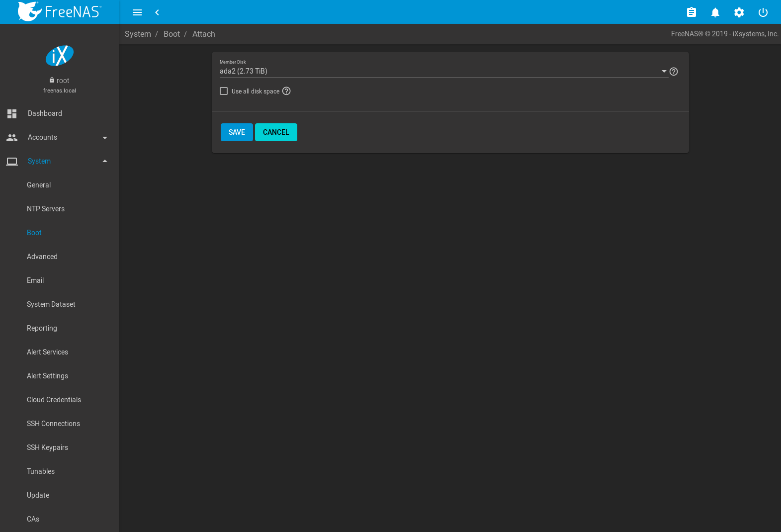The image size is (781, 532).
Task: Click the FreeNAS logo in header
Action: tap(59, 11)
